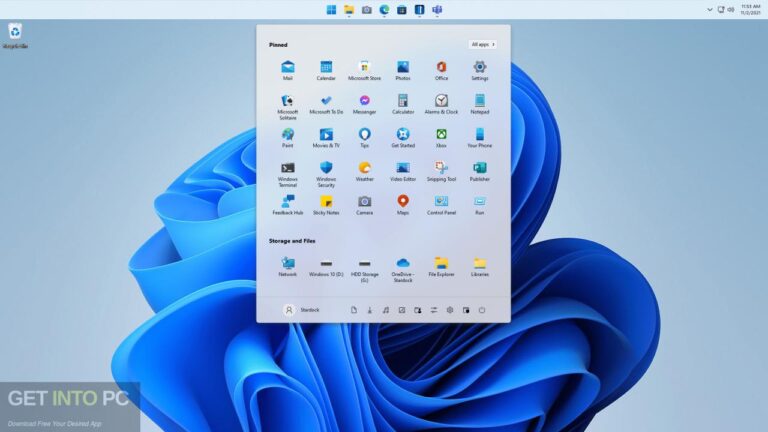
Task: Select the Recycle Bin desktop icon
Action: pyautogui.click(x=15, y=36)
